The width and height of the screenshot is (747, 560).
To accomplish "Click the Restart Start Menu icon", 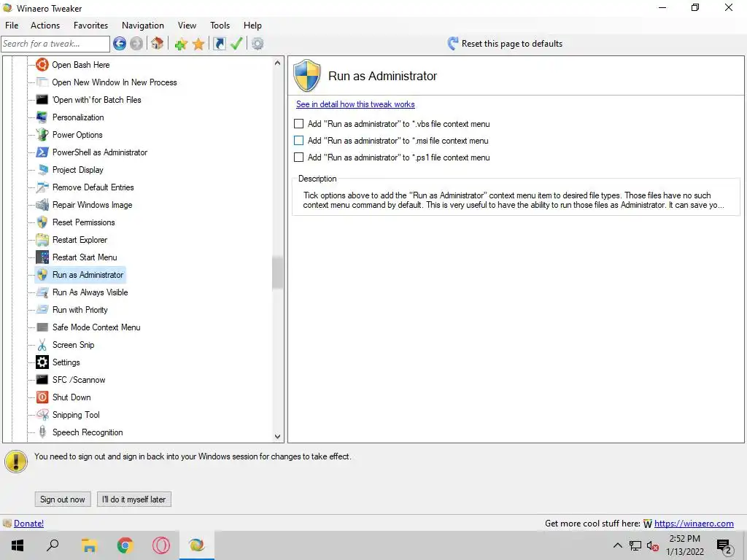I will click(x=42, y=257).
